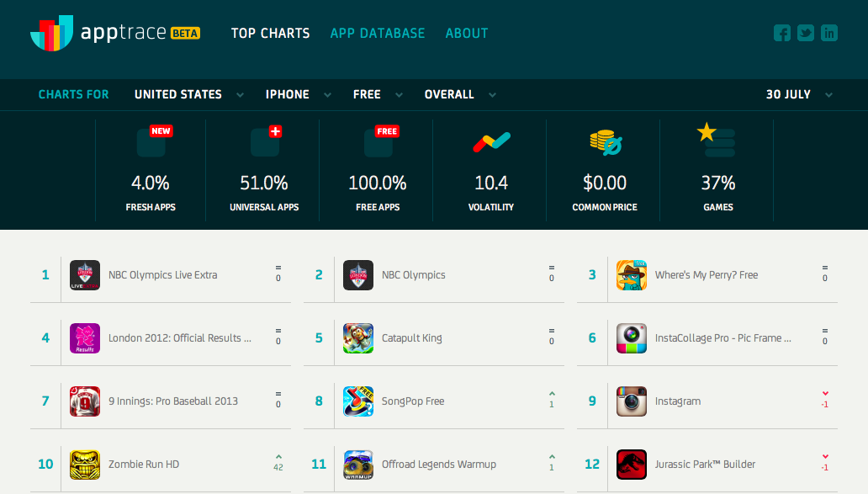Open Where's My Perry? Free link
This screenshot has height=494, width=868.
tap(707, 275)
